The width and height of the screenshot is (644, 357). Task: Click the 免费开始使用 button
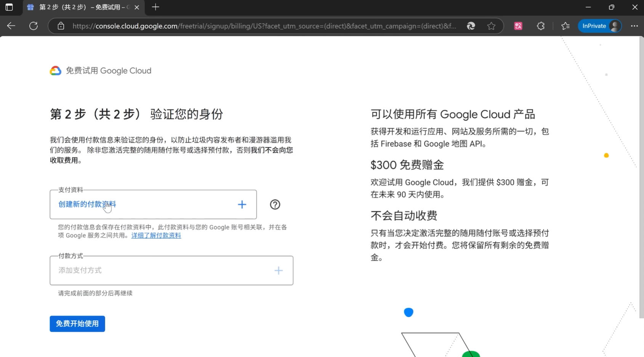click(x=77, y=324)
